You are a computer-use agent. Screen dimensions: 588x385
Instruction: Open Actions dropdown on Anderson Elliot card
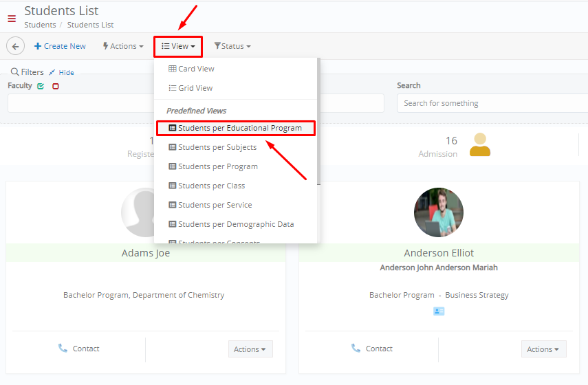pyautogui.click(x=543, y=349)
